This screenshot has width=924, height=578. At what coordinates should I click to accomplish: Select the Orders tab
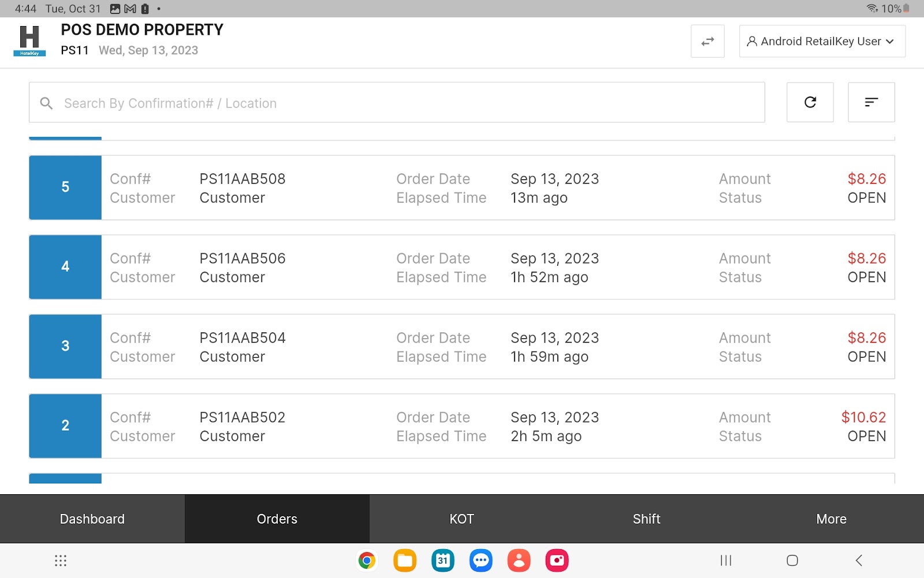(277, 518)
